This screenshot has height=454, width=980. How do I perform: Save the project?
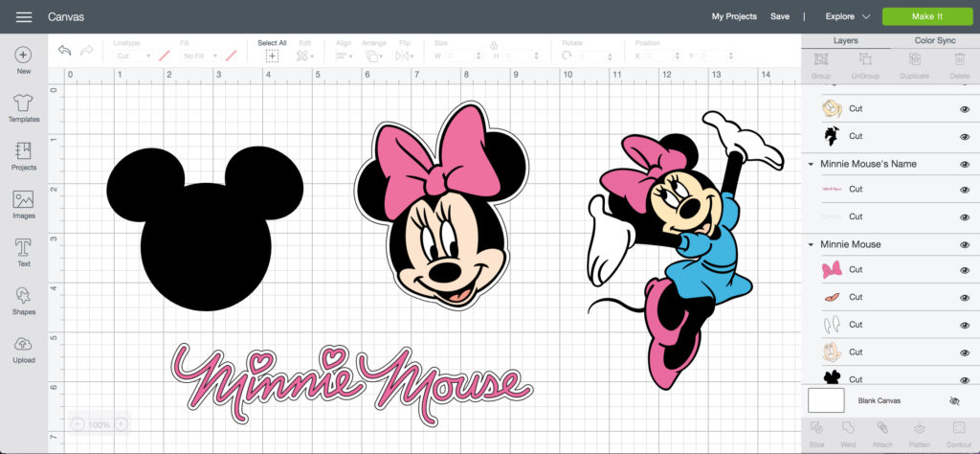(x=779, y=17)
